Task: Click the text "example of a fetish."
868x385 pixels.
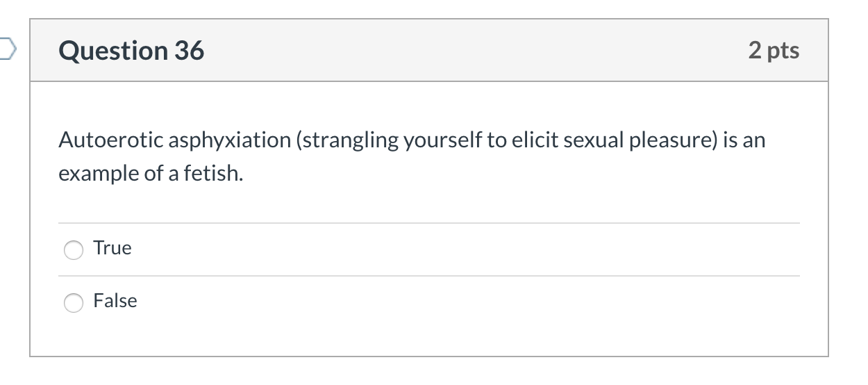Action: tap(151, 174)
